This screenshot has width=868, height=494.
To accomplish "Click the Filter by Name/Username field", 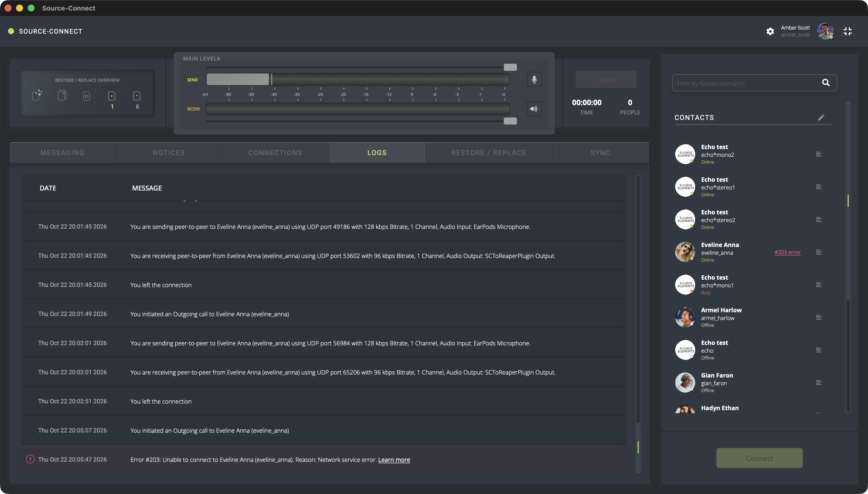I will click(754, 83).
